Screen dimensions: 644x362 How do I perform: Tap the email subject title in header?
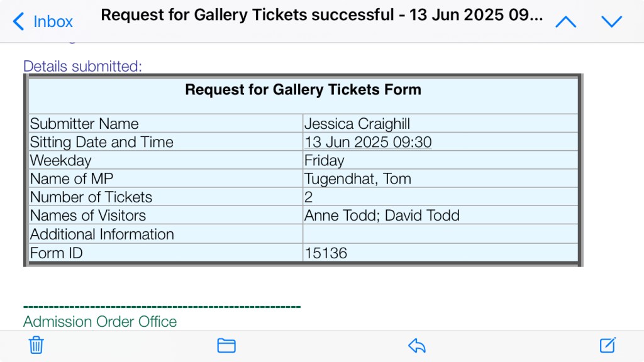321,15
